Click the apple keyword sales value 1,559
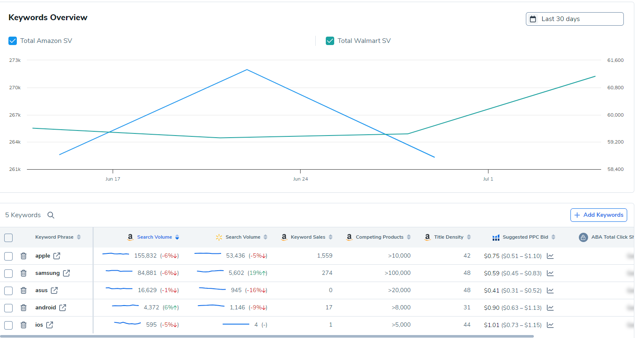The width and height of the screenshot is (644, 338). (x=325, y=256)
